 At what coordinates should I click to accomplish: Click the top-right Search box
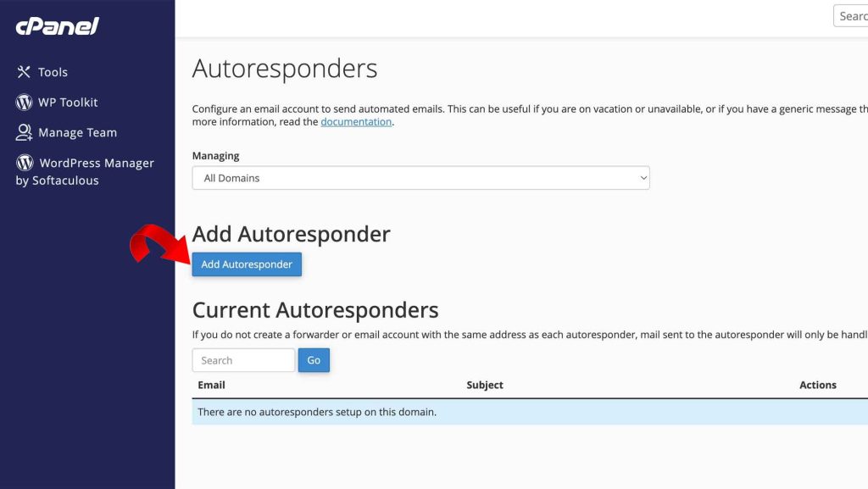tap(851, 15)
